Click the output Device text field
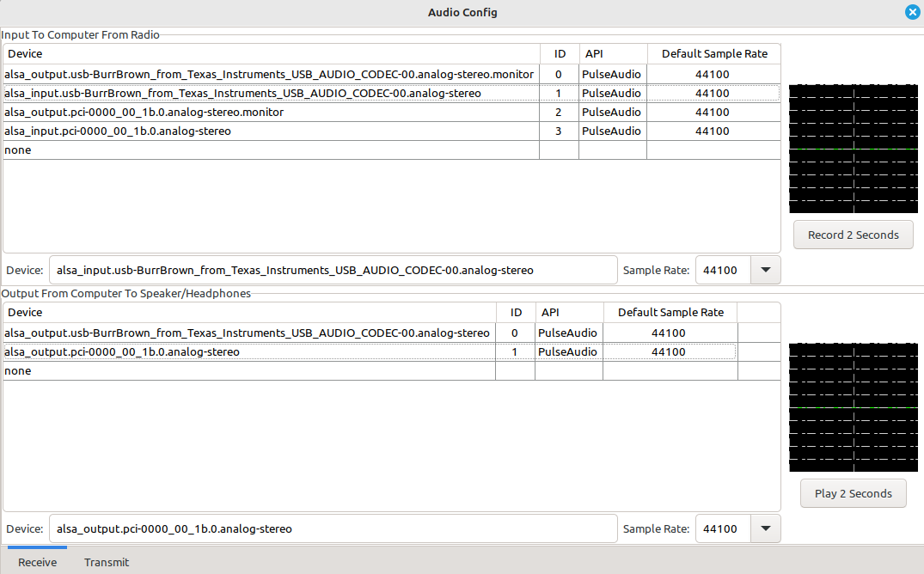The width and height of the screenshot is (924, 574). (x=333, y=528)
